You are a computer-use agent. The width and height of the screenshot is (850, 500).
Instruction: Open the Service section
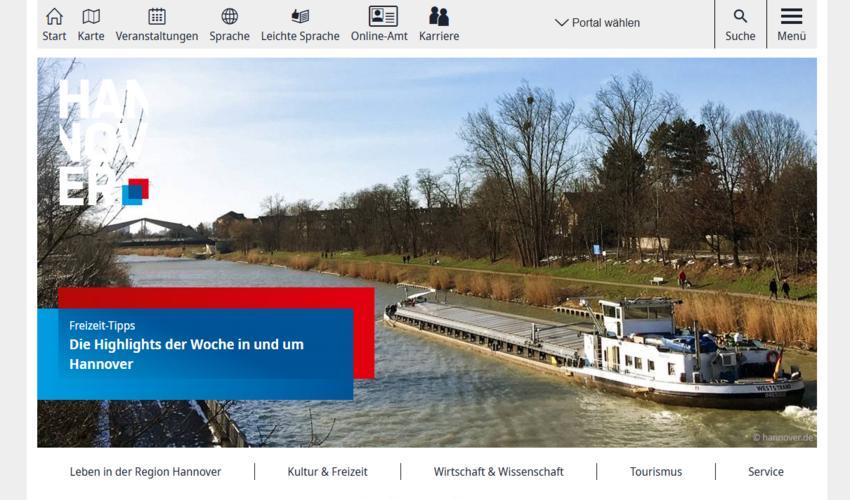pyautogui.click(x=766, y=472)
